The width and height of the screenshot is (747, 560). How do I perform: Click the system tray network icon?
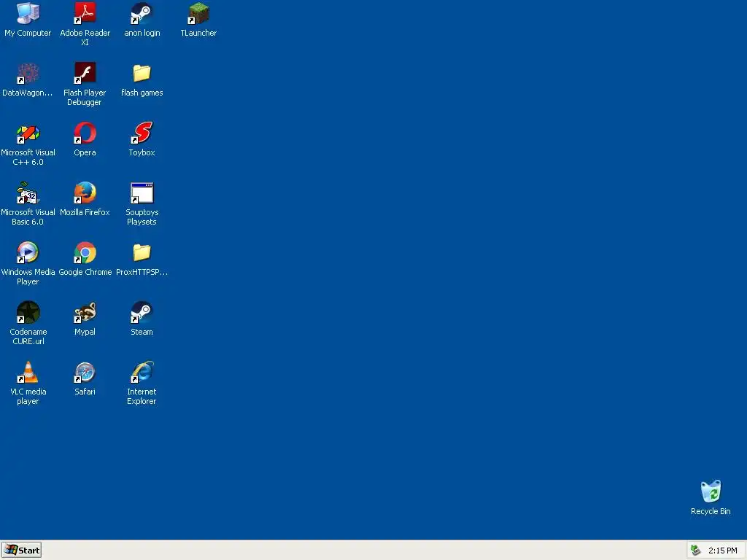click(696, 551)
